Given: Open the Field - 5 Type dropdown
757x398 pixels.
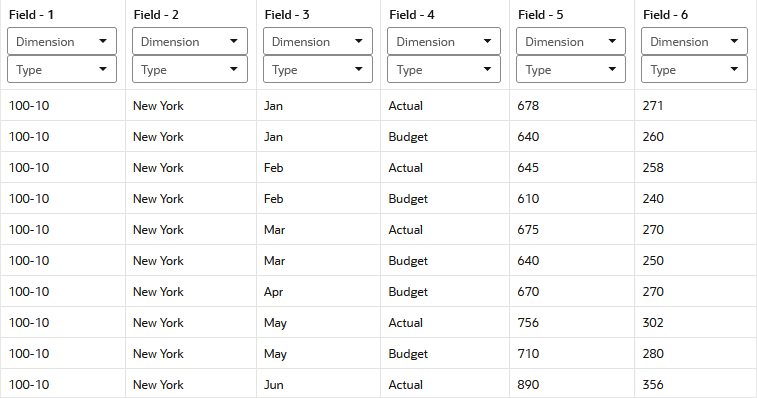Looking at the screenshot, I should point(571,70).
